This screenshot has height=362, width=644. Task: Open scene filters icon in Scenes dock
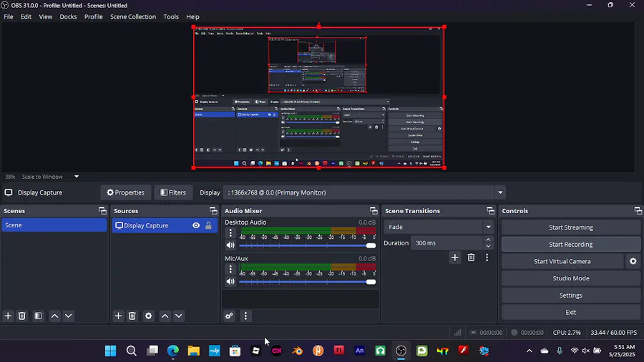click(x=38, y=315)
